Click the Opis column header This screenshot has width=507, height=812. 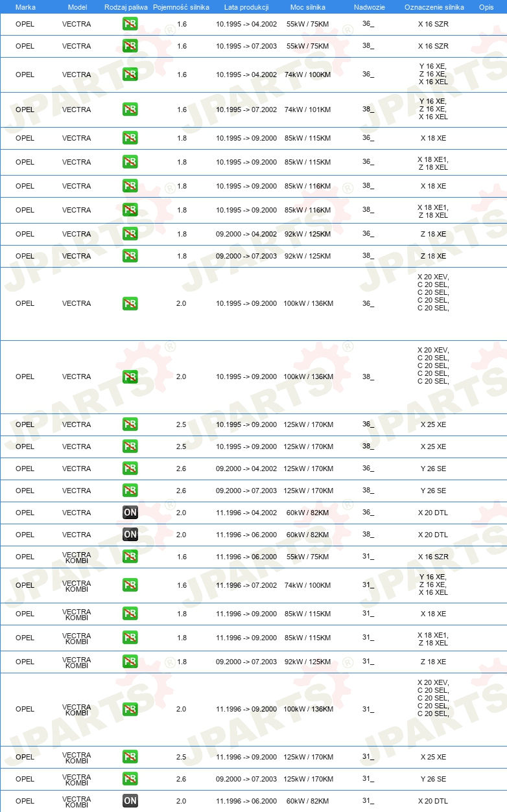pyautogui.click(x=486, y=6)
